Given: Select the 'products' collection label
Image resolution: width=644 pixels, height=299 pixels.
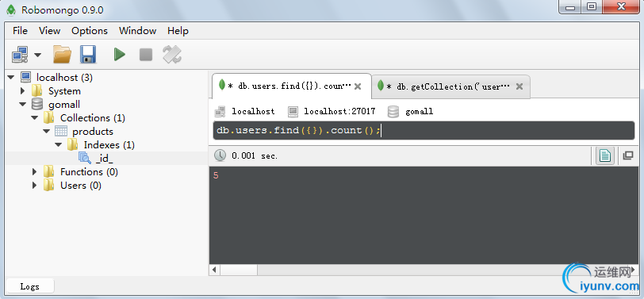Looking at the screenshot, I should click(93, 132).
